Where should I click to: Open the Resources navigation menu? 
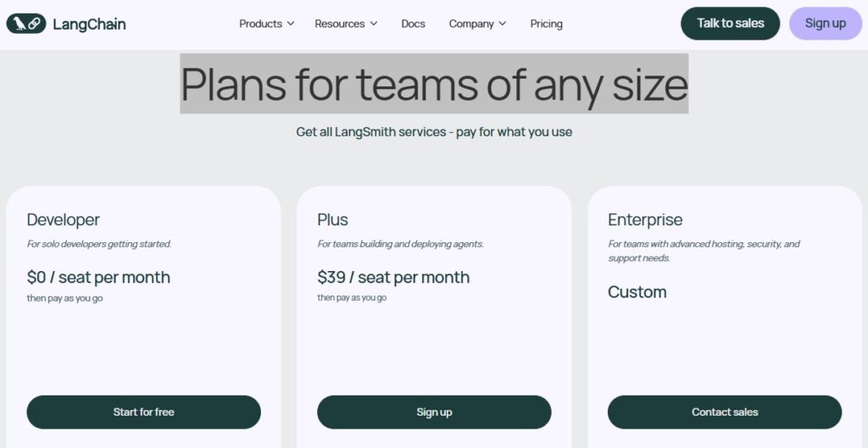[339, 24]
